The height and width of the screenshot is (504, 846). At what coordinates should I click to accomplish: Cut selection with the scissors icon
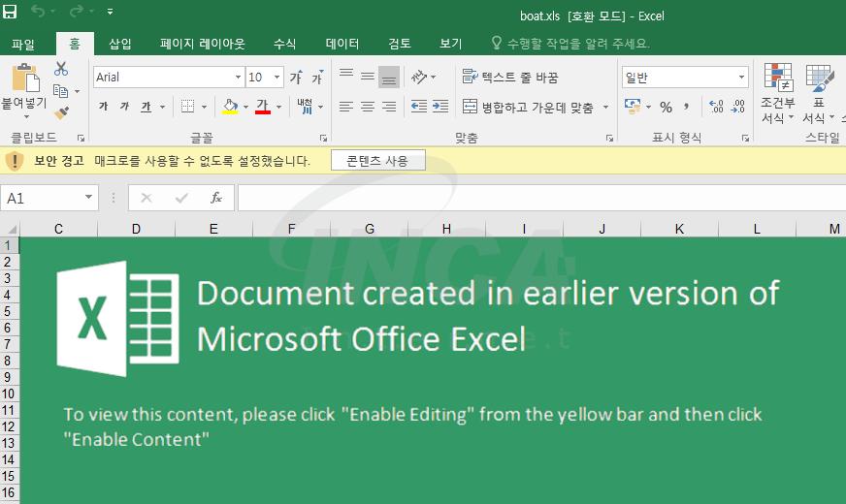[61, 69]
